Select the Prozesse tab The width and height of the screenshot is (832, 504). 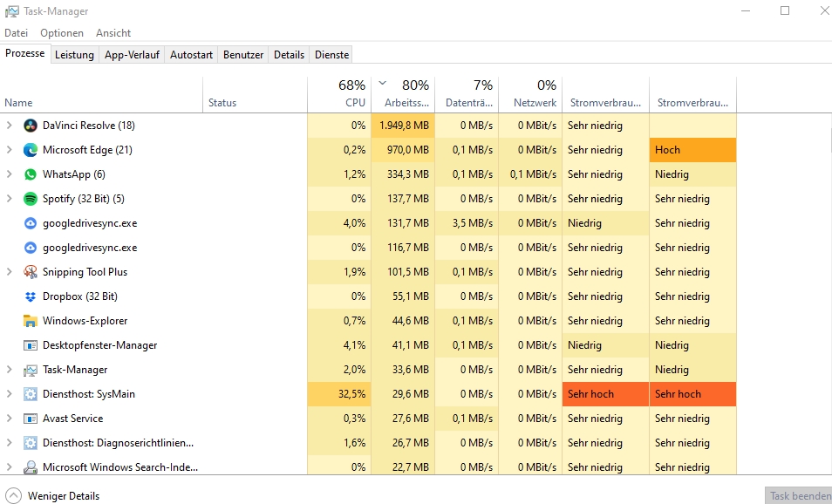(x=25, y=53)
